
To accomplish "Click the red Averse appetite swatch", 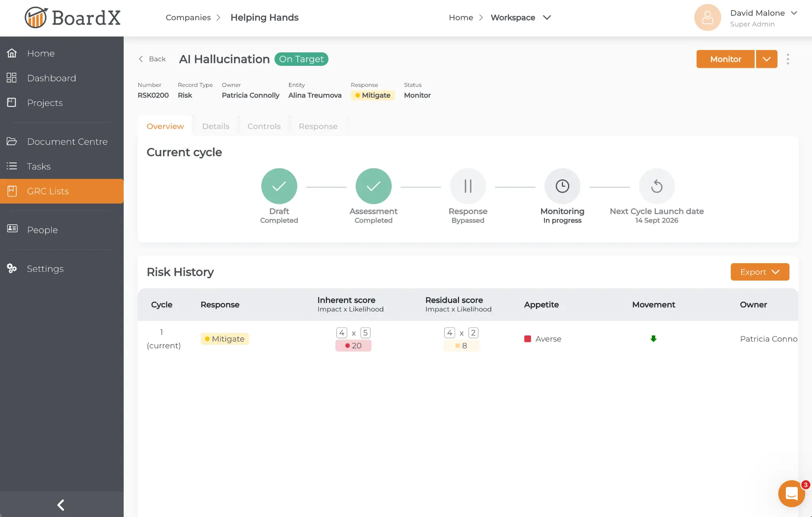I will click(527, 338).
